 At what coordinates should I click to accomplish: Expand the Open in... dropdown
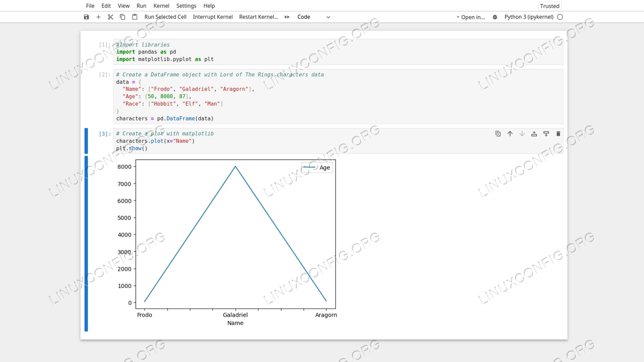tap(471, 17)
